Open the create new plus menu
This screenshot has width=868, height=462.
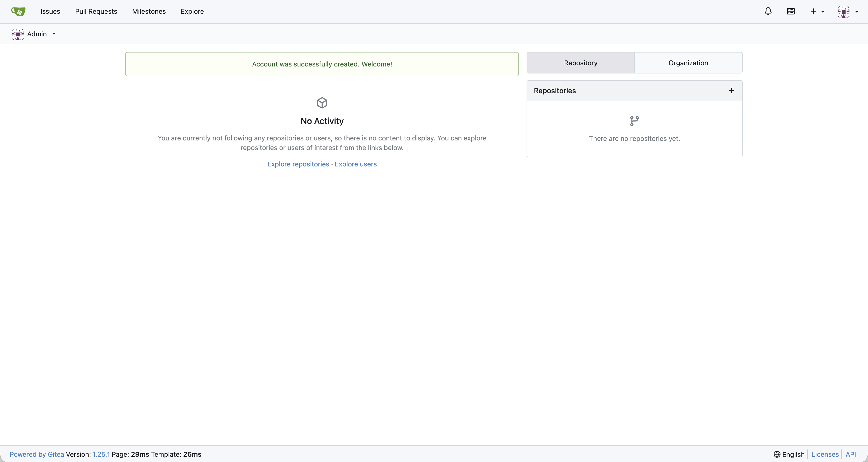point(817,12)
